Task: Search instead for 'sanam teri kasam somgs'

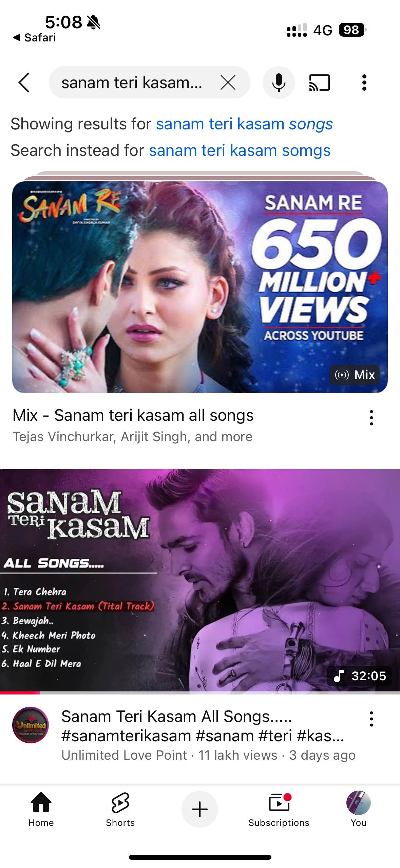Action: pyautogui.click(x=240, y=150)
